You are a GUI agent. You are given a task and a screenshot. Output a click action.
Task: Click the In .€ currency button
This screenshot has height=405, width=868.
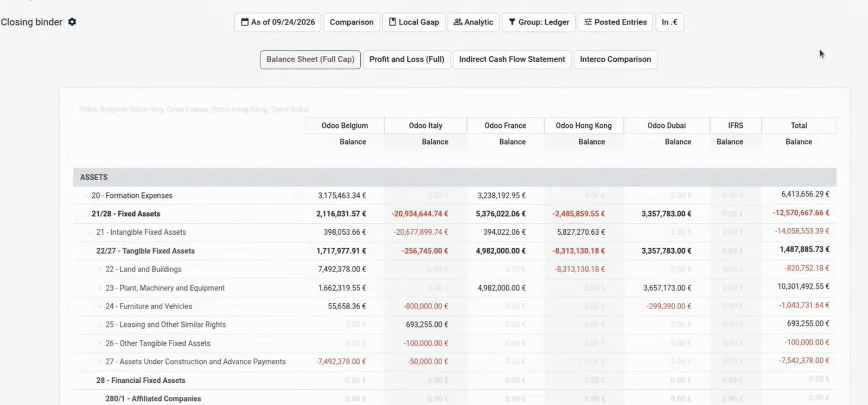pos(669,22)
